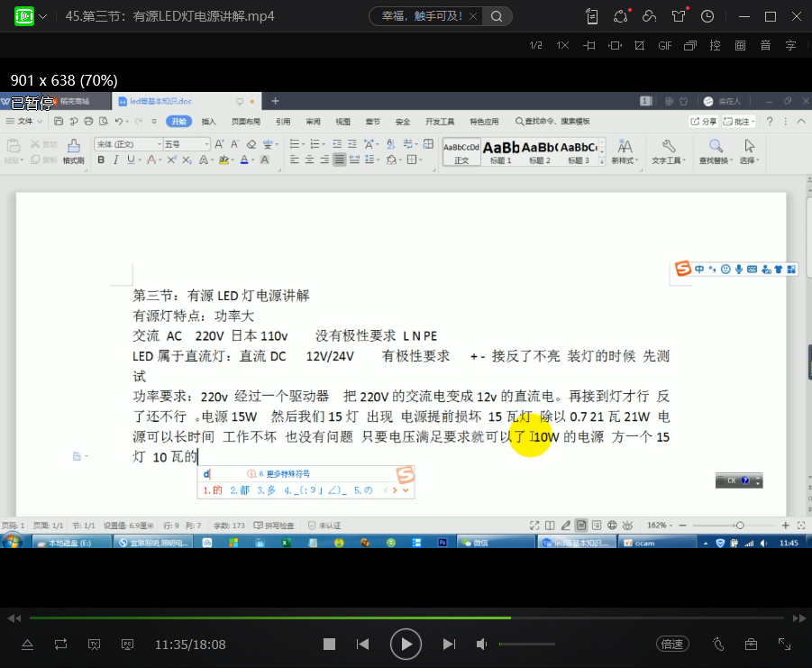Open the 字 subtitle settings

(x=790, y=45)
